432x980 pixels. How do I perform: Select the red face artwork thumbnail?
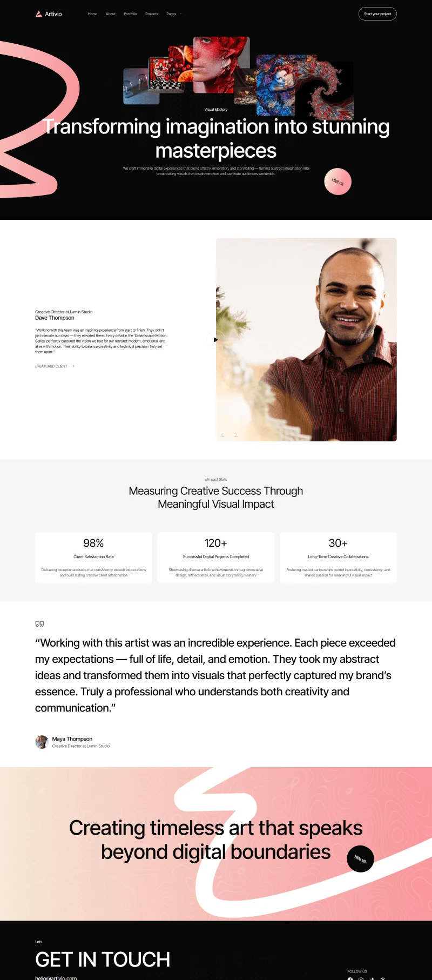(x=221, y=65)
